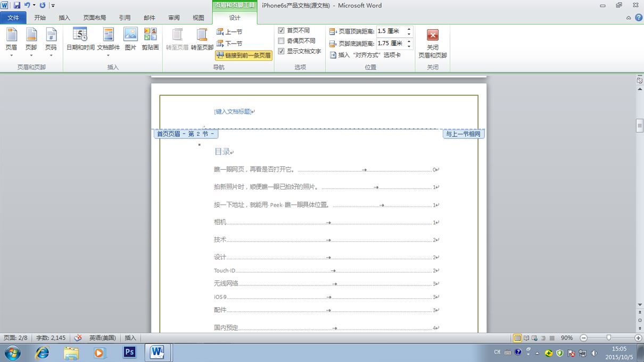Select print layout view icon
The image size is (644, 362).
pos(517,338)
